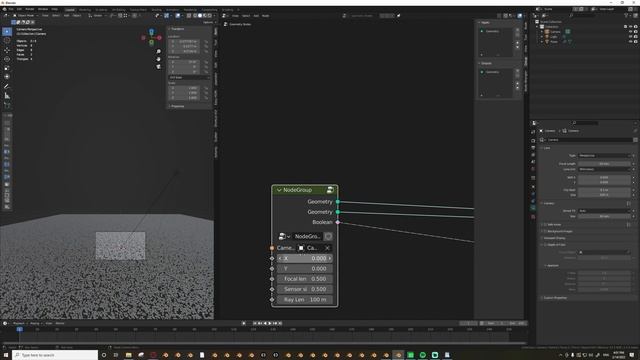Switch to the Modeling workspace tab
The width and height of the screenshot is (640, 360).
pyautogui.click(x=85, y=9)
